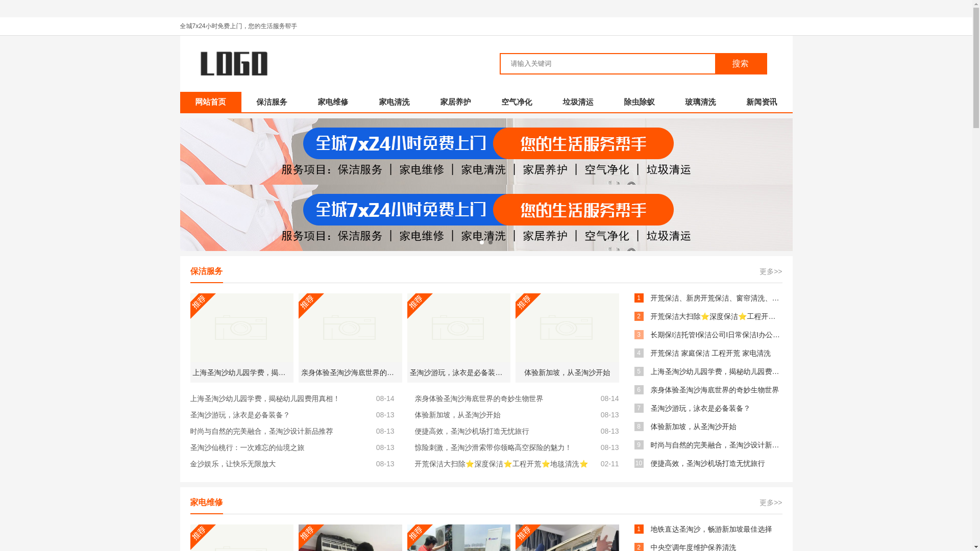Click the LOGO image in the header
This screenshot has height=551, width=980.
point(234,64)
